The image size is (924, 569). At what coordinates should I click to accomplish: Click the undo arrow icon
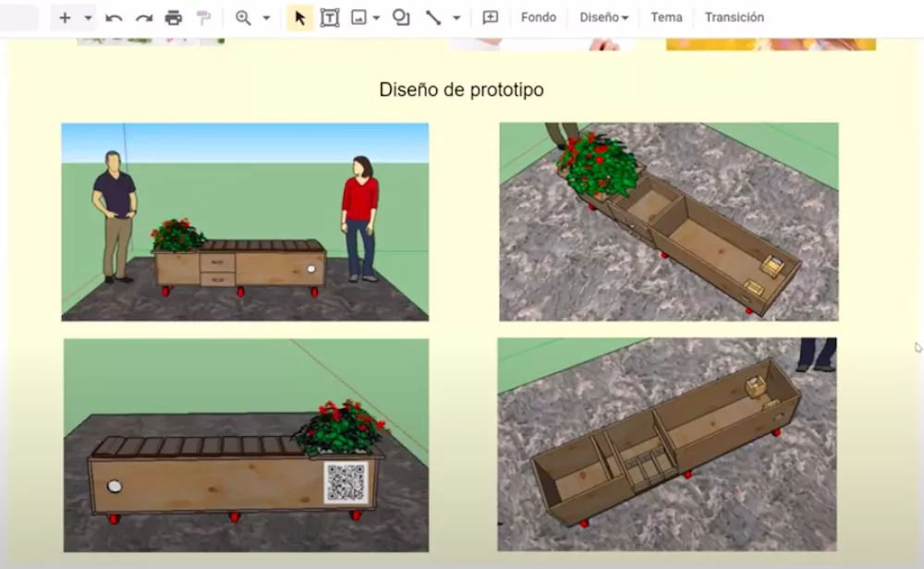click(114, 18)
